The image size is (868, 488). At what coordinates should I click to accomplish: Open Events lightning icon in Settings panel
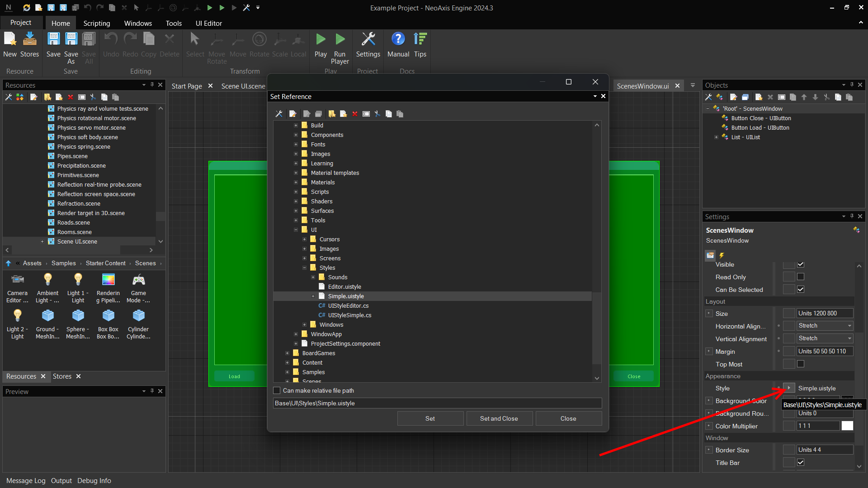(x=722, y=255)
